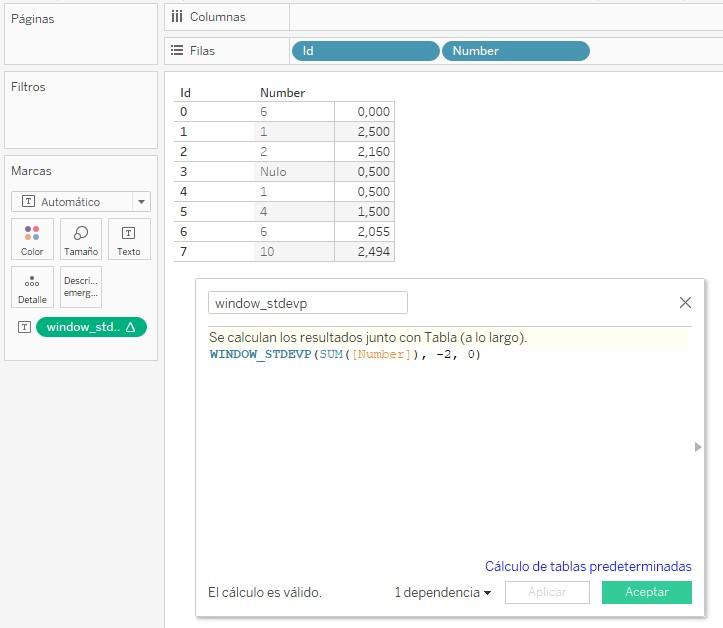This screenshot has width=723, height=628.
Task: Open the Detalle marks card
Action: coord(32,287)
